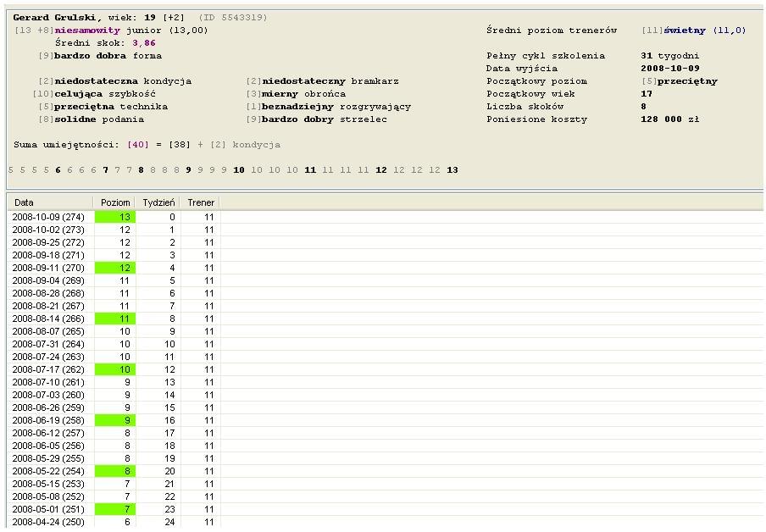Click the 'Początkowy poziom' label

click(536, 81)
